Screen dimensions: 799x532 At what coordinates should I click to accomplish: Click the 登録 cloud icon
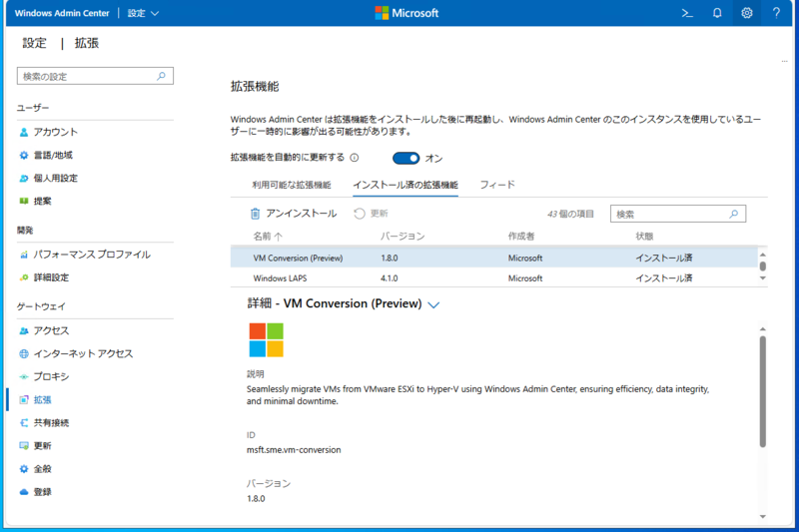(24, 492)
